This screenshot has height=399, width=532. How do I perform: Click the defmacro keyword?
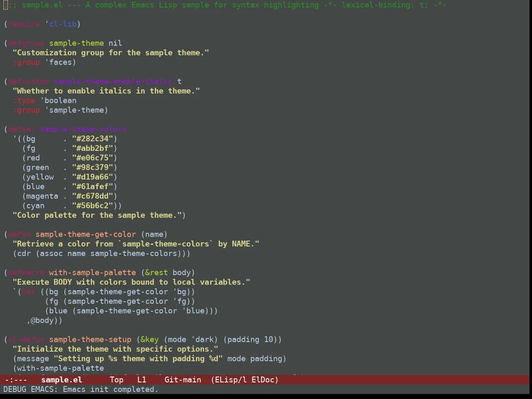pyautogui.click(x=26, y=273)
